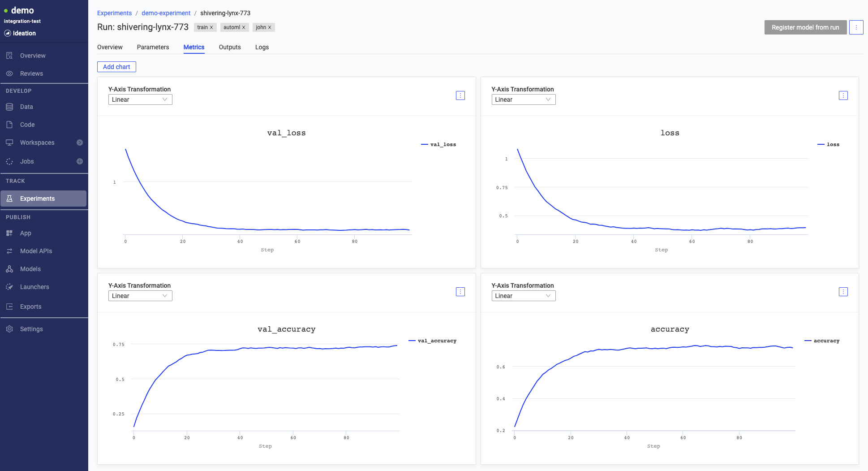Open val_loss Y-Axis Transformation dropdown

[x=140, y=99]
